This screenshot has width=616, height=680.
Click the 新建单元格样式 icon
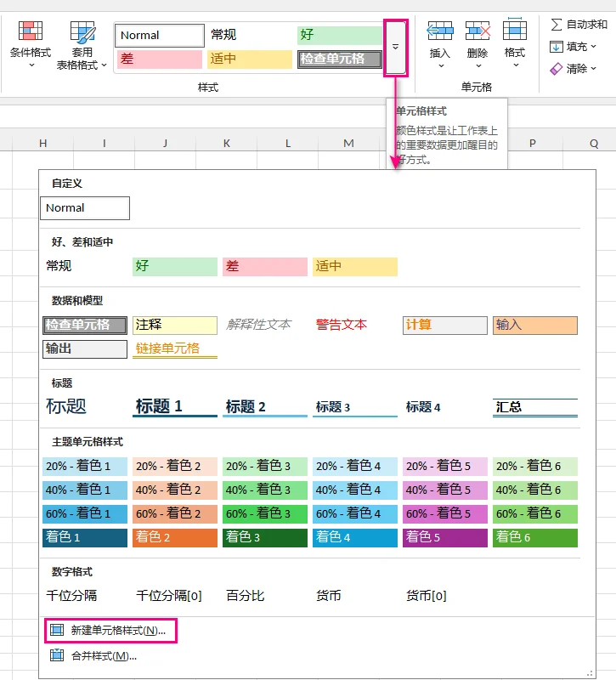[x=57, y=630]
